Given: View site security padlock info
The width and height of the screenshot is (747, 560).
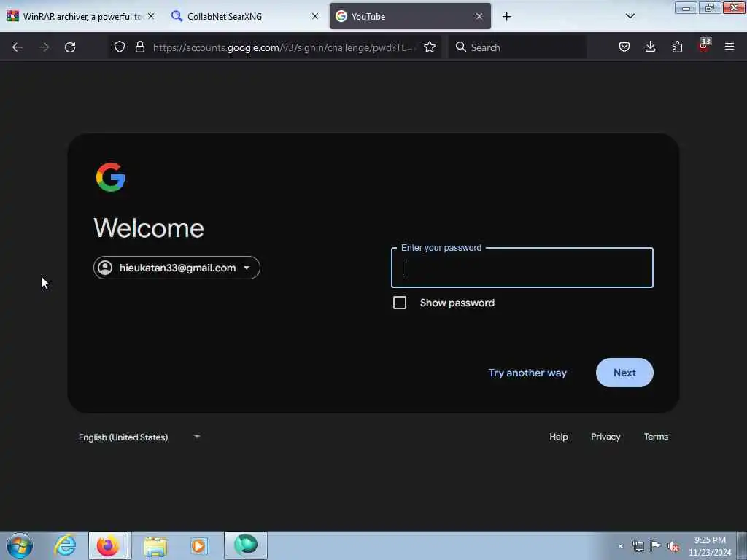Looking at the screenshot, I should [x=139, y=47].
